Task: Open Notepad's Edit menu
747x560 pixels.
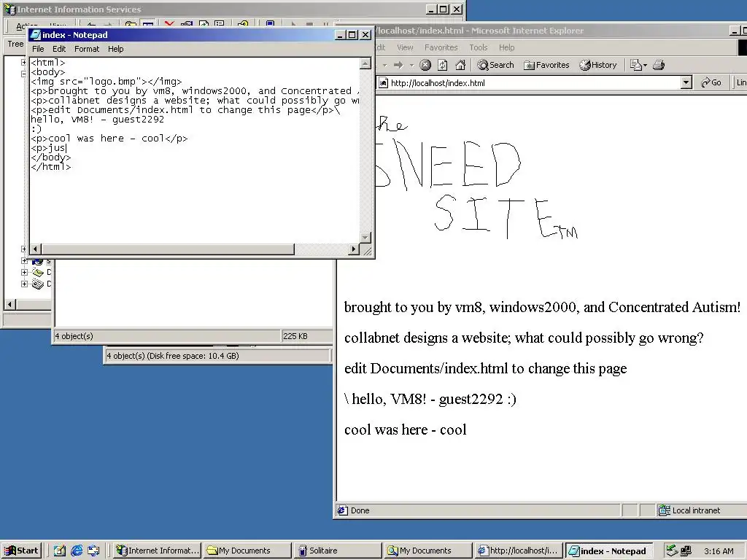Action: click(x=59, y=49)
